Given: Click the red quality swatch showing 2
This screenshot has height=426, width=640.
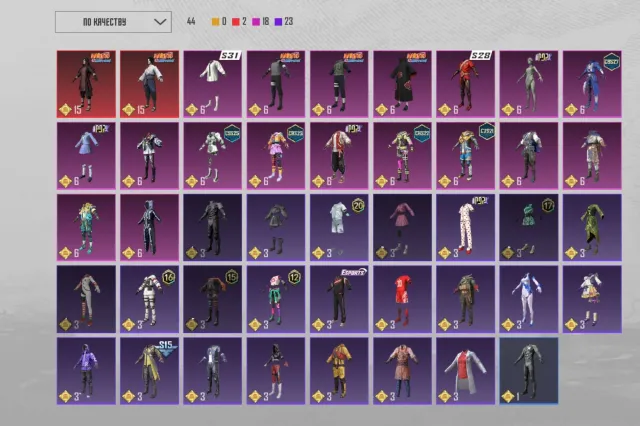Looking at the screenshot, I should [236, 22].
